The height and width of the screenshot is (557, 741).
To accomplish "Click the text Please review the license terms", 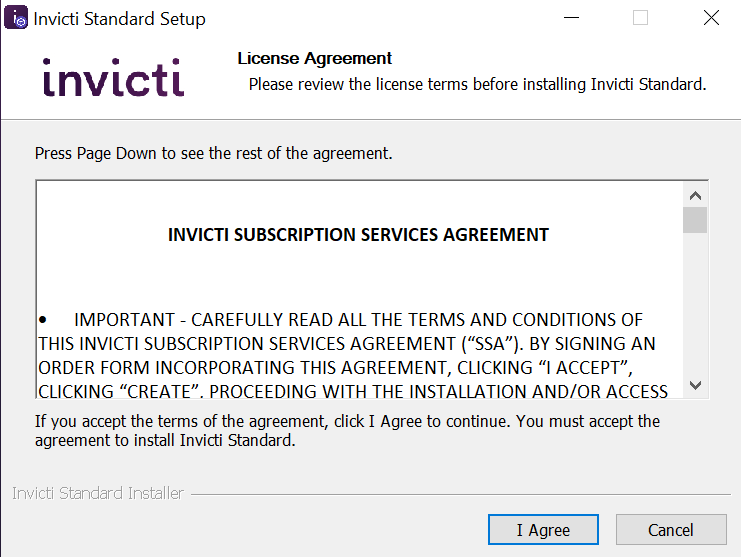I will 477,85.
